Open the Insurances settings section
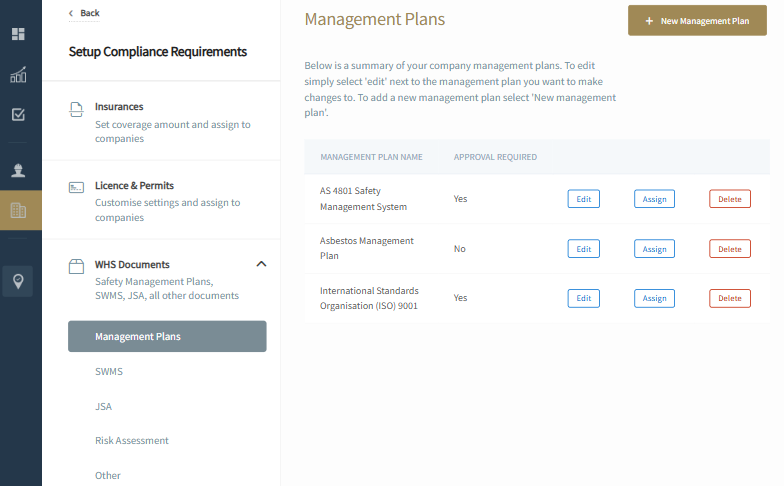Screen dimensions: 784x486 [x=161, y=122]
